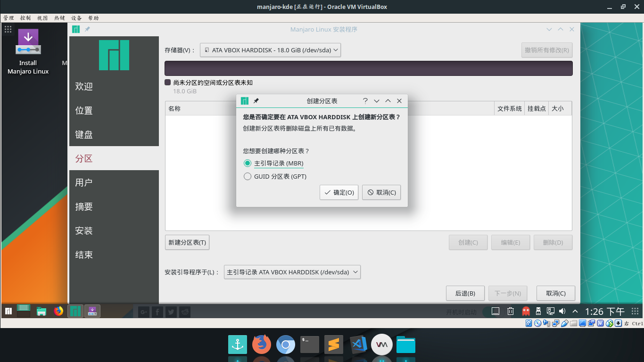Select the 键盘 step in installer sidebar
644x362 pixels.
point(114,134)
